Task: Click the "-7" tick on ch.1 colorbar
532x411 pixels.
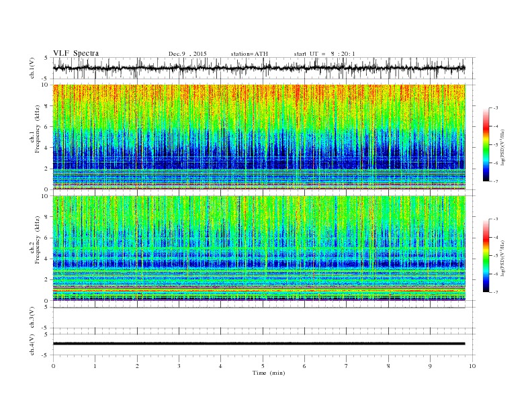Action: 495,181
